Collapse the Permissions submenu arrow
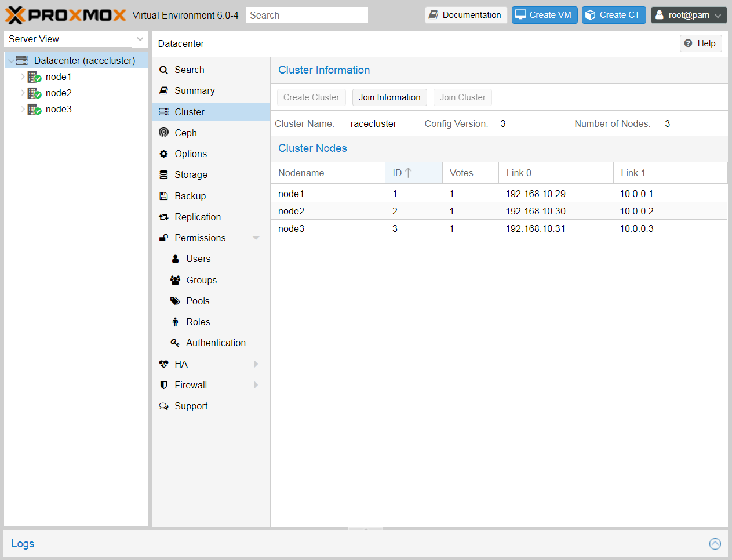 coord(256,238)
